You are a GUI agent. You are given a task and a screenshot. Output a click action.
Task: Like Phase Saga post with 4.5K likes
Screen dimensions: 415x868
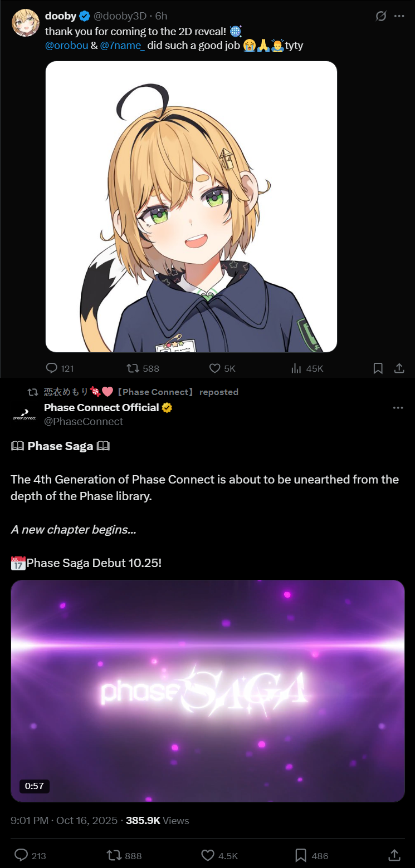tap(208, 855)
